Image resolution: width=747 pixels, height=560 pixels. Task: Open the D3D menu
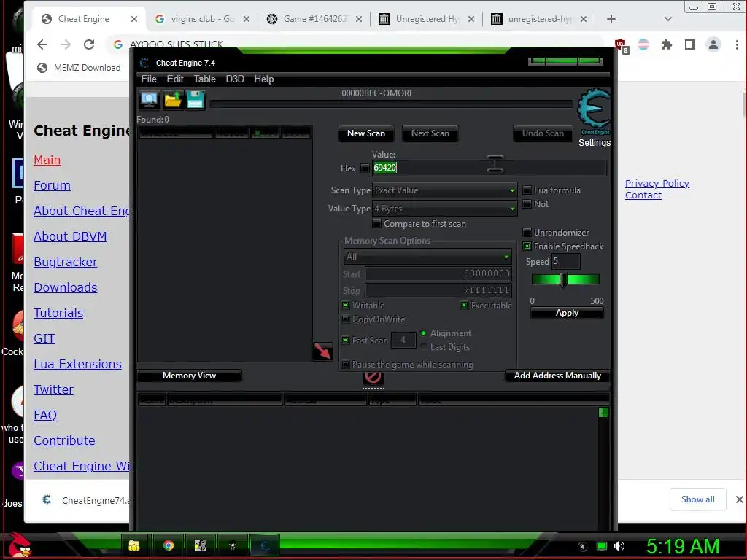[235, 79]
